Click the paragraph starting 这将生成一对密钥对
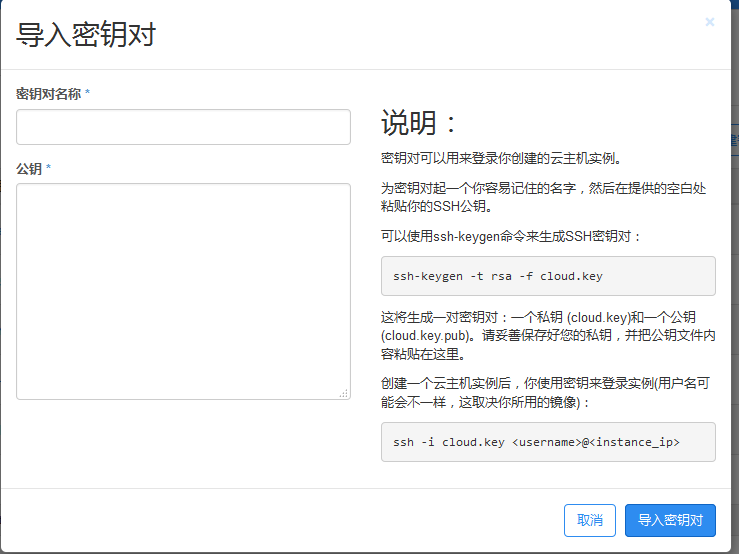The height and width of the screenshot is (554, 739). coord(548,335)
